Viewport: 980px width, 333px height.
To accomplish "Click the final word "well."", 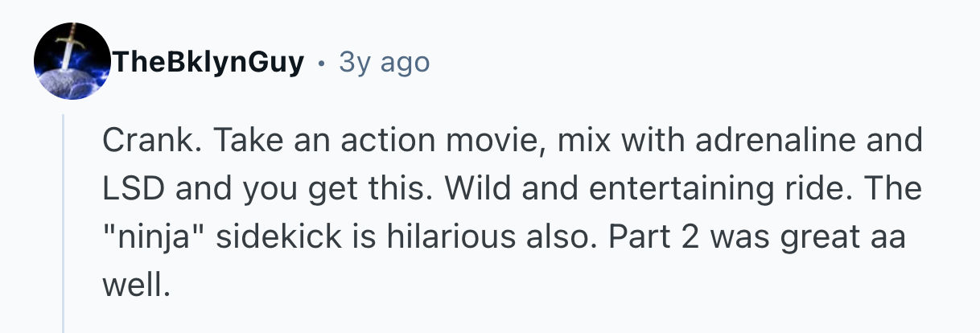I will (137, 285).
